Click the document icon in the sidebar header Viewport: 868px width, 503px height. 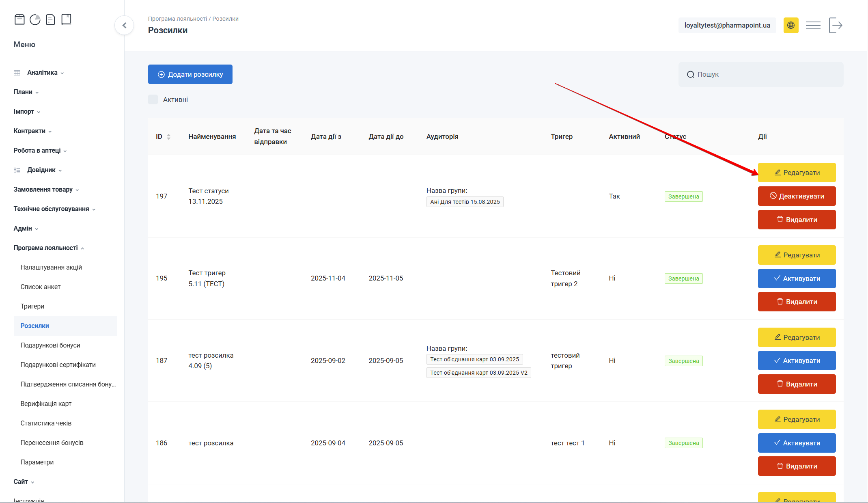pyautogui.click(x=50, y=19)
